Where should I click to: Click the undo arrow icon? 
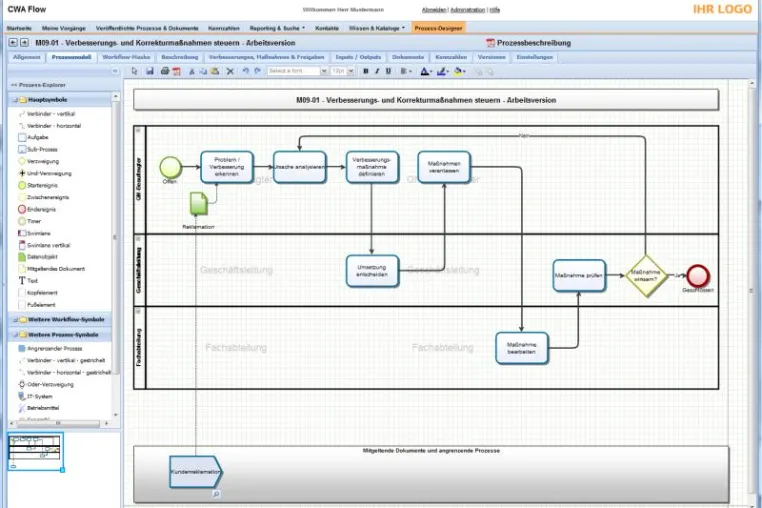(x=245, y=71)
